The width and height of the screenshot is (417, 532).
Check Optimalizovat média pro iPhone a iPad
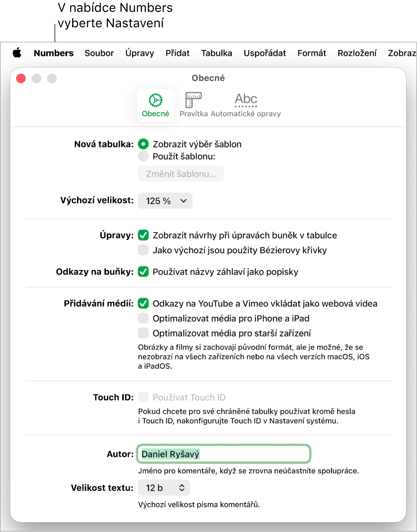[x=143, y=318]
